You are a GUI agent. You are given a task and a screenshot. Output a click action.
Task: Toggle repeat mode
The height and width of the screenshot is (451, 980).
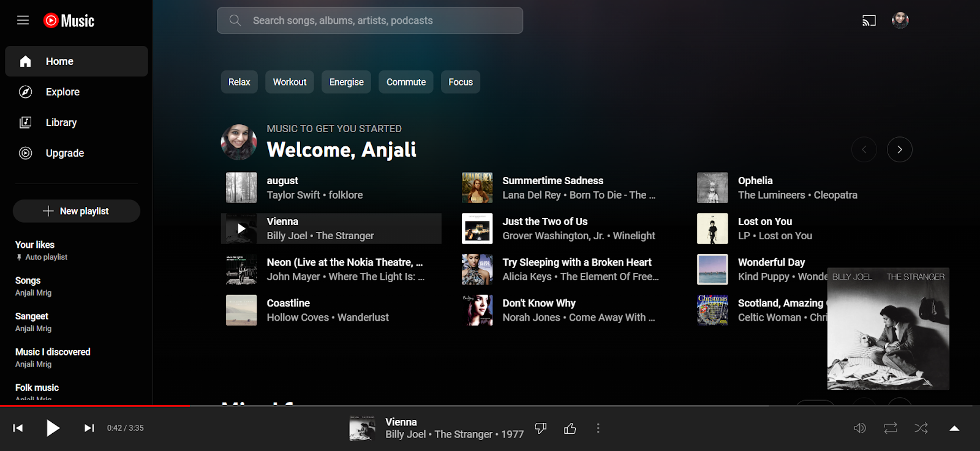click(891, 428)
